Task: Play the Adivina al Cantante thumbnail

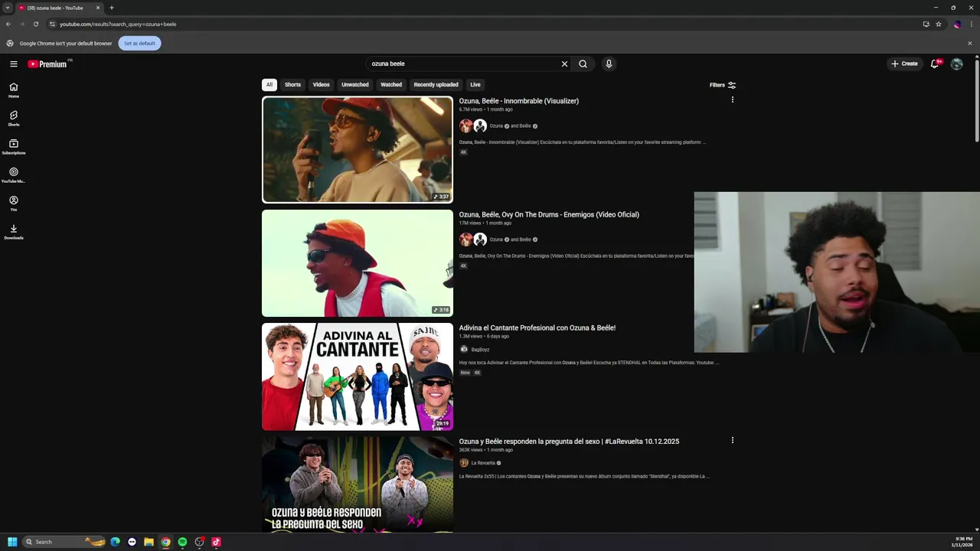Action: [358, 377]
